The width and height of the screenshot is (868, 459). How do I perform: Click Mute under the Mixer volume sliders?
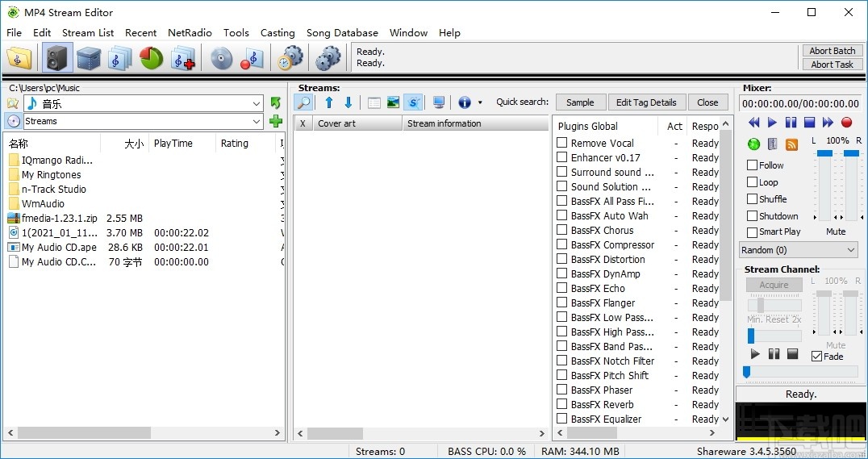[x=836, y=232]
